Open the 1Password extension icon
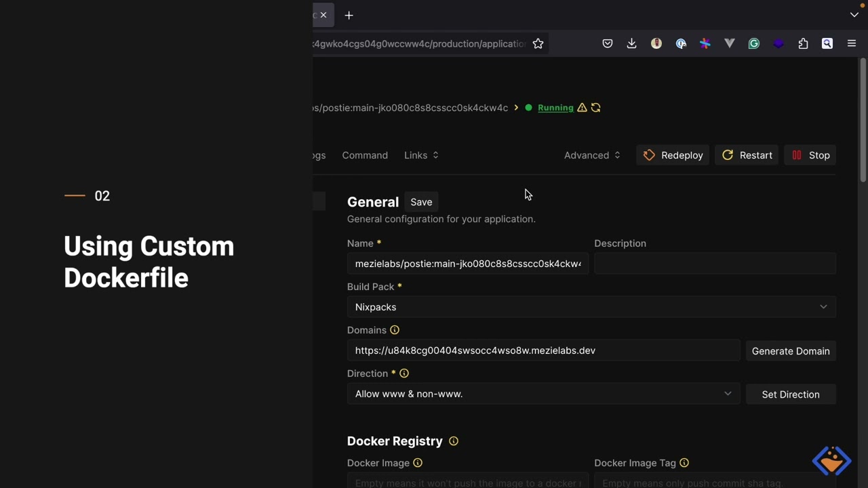This screenshot has height=488, width=868. (x=681, y=43)
